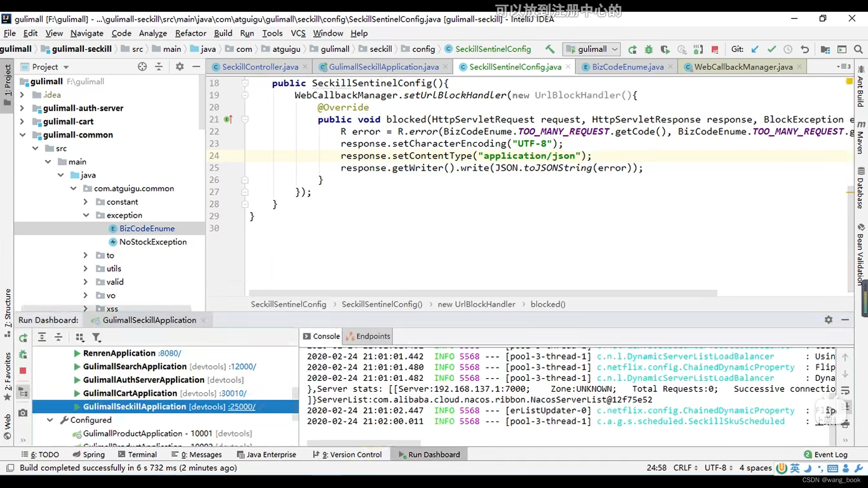Click the editor horizontal scrollbar
Screen dimensions: 868x488
click(x=483, y=293)
